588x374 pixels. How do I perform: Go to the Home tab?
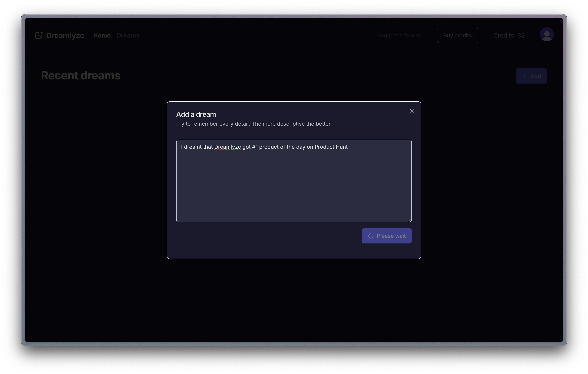(102, 35)
